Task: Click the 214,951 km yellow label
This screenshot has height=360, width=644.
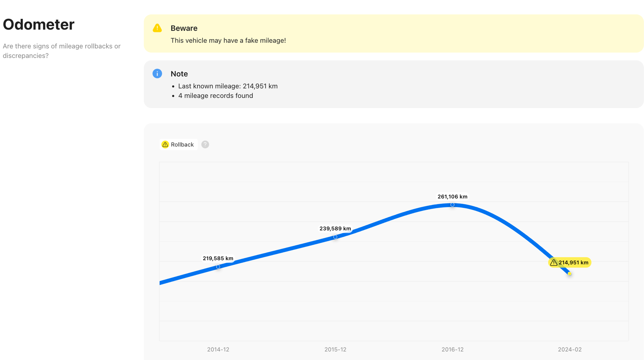Action: (573, 263)
